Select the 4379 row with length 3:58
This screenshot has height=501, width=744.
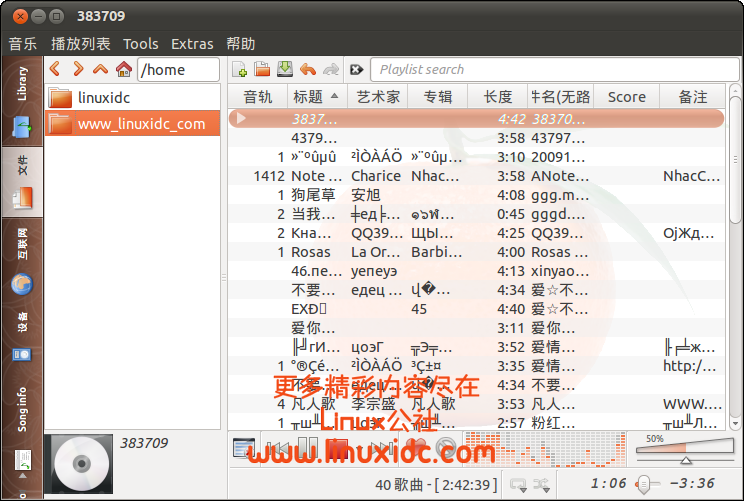(x=476, y=138)
